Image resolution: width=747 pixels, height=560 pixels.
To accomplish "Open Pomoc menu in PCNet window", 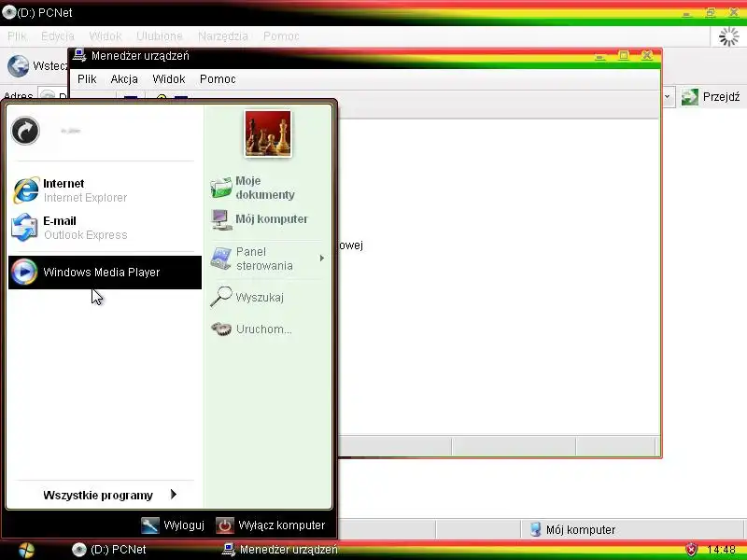I will [281, 36].
